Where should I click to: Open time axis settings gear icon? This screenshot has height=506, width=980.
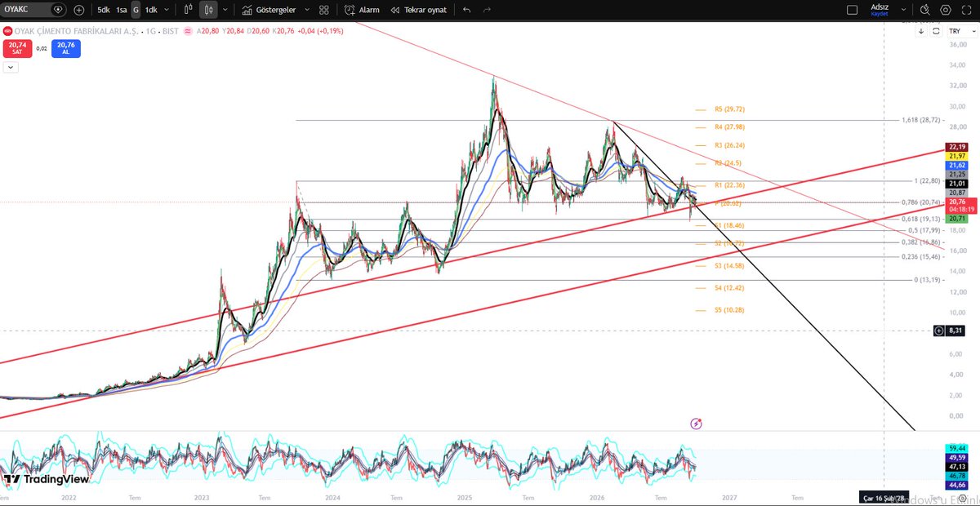[963, 497]
